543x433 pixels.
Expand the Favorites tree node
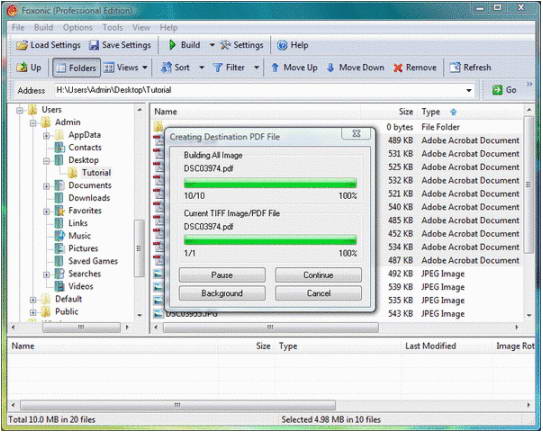[46, 211]
